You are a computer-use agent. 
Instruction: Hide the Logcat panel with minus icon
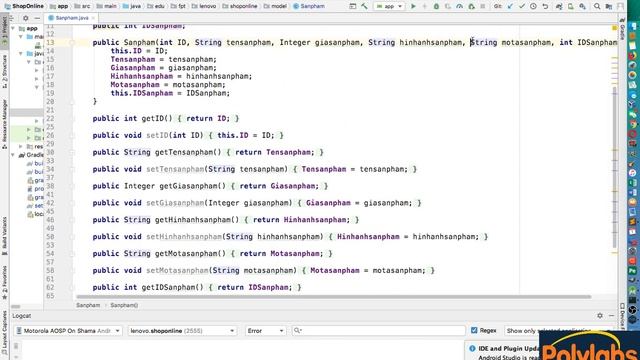(611, 316)
